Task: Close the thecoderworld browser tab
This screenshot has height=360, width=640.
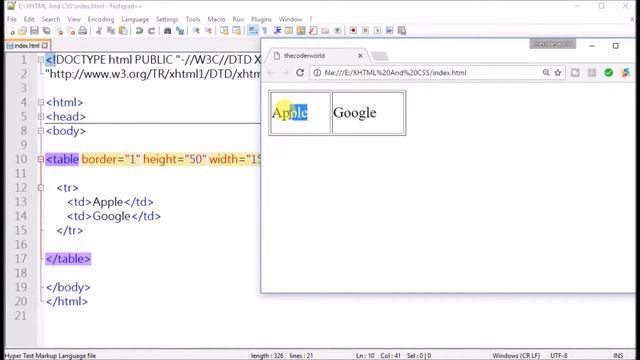Action: click(x=360, y=56)
